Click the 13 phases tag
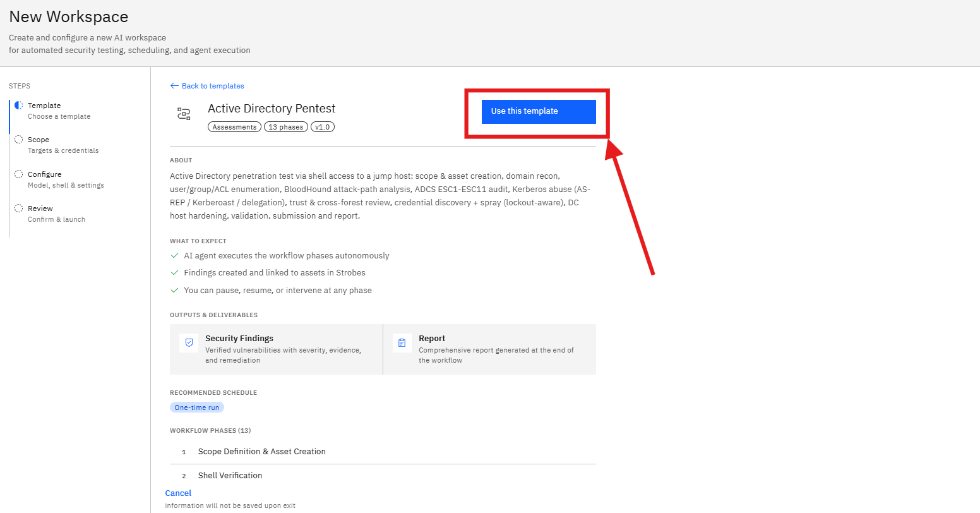 [x=286, y=127]
